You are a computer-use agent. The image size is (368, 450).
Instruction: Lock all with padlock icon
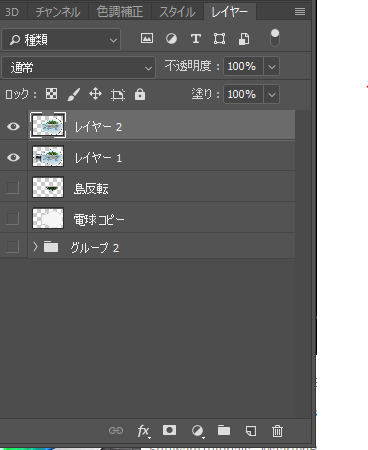[x=140, y=94]
